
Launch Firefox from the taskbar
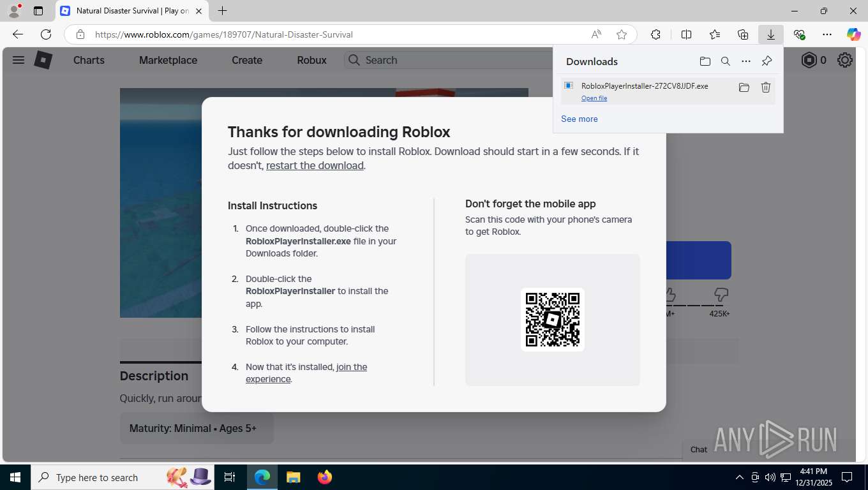[325, 477]
